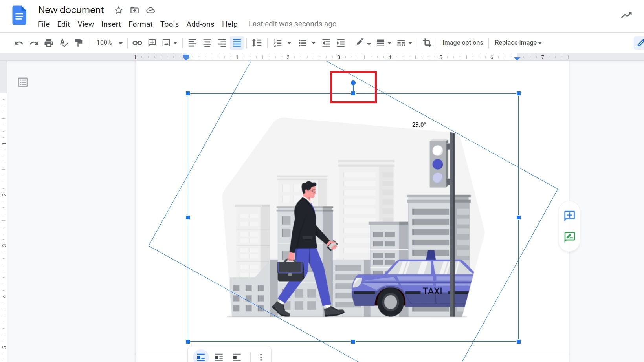Click the paint format tool
644x362 pixels.
[79, 43]
